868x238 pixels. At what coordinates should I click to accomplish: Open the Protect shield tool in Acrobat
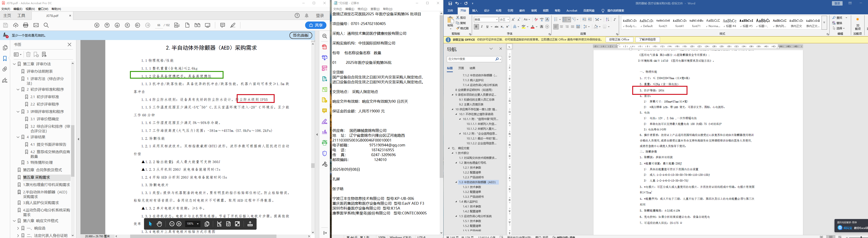tap(325, 153)
